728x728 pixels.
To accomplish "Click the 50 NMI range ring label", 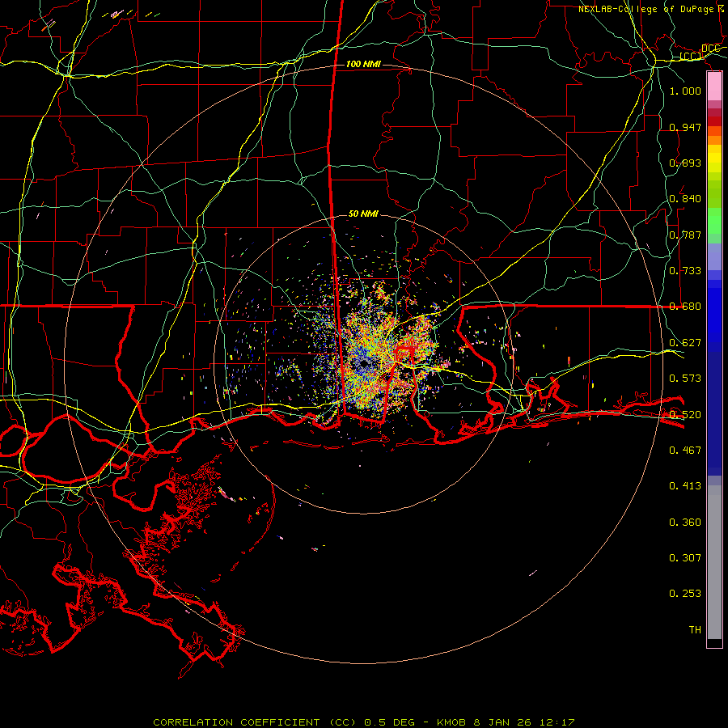I will (x=363, y=214).
